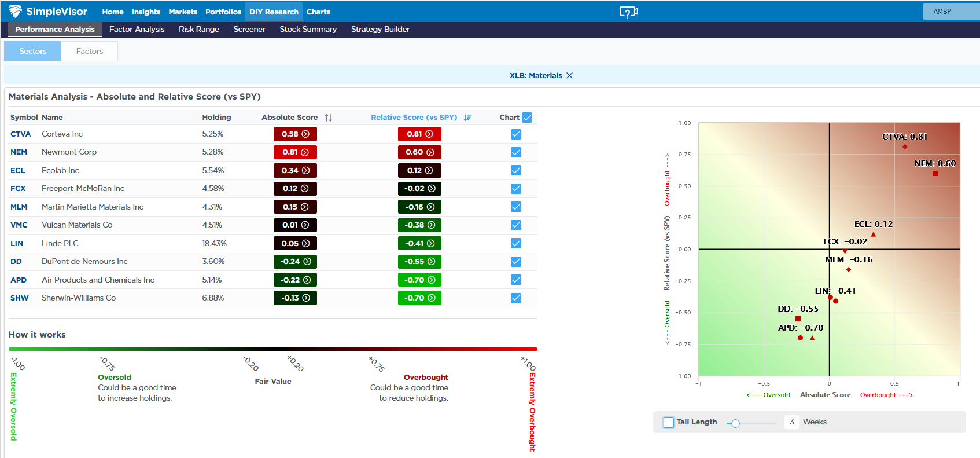This screenshot has width=980, height=458.
Task: Open APD relative score -0.70 arrow
Action: pos(431,280)
